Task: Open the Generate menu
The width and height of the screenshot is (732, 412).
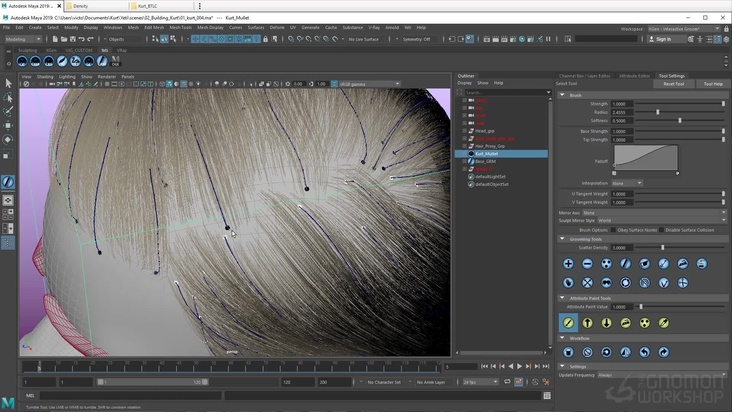Action: coord(310,28)
